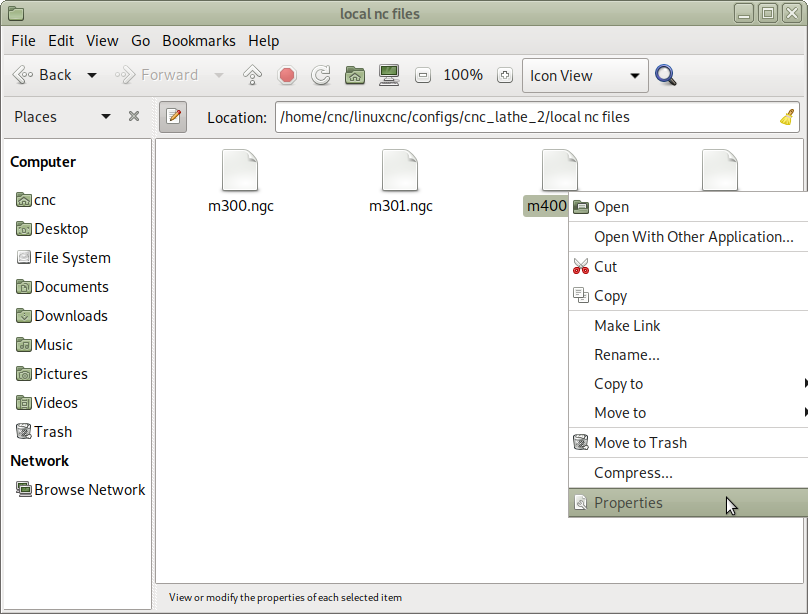Choose Move to Trash
The height and width of the screenshot is (614, 808).
[x=688, y=442]
